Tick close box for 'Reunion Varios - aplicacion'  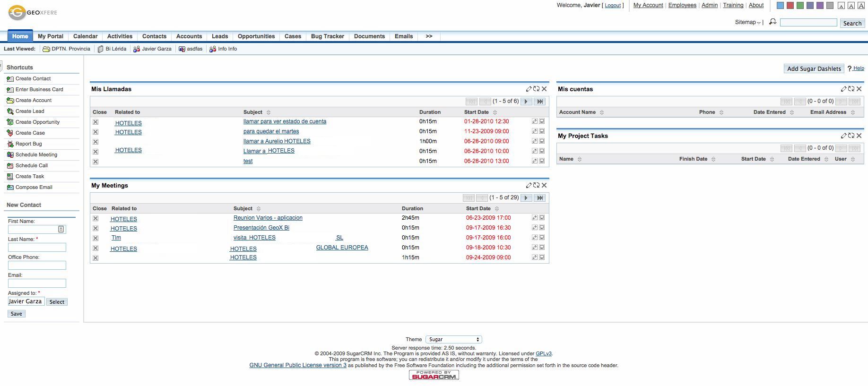[95, 218]
